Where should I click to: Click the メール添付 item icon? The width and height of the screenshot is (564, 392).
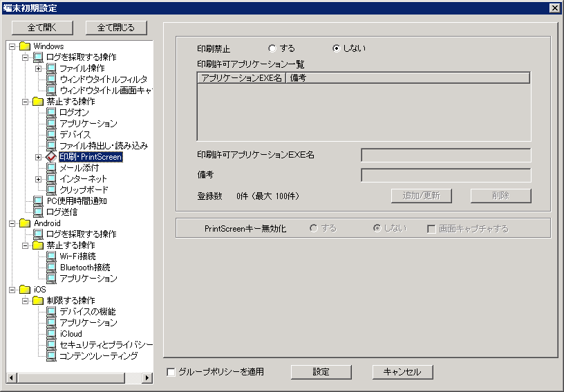pos(51,168)
